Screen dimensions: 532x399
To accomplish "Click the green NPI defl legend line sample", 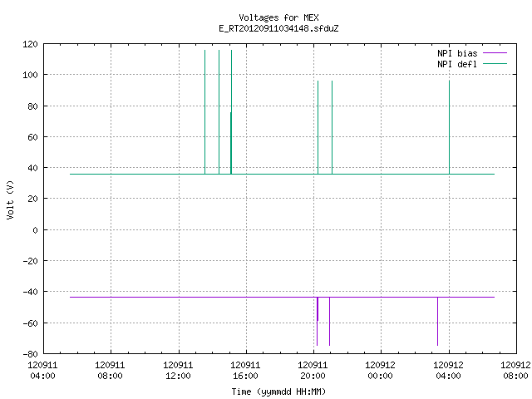I will tap(495, 64).
